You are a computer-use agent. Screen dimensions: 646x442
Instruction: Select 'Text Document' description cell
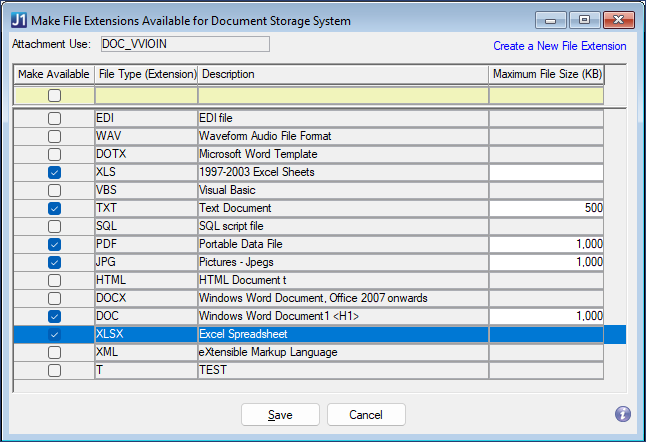click(x=343, y=208)
